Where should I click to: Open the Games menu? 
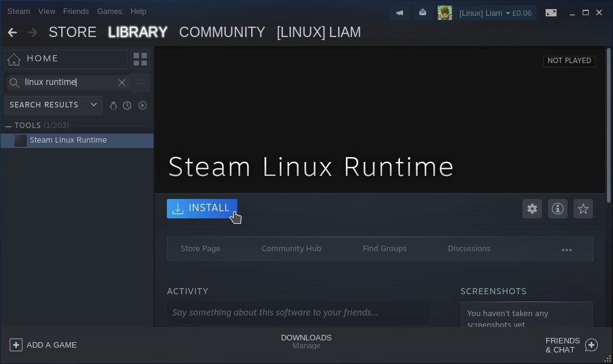point(109,12)
